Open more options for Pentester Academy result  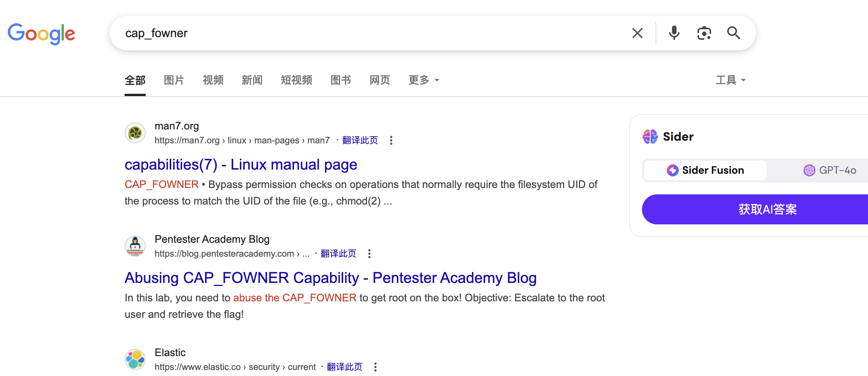coord(369,254)
